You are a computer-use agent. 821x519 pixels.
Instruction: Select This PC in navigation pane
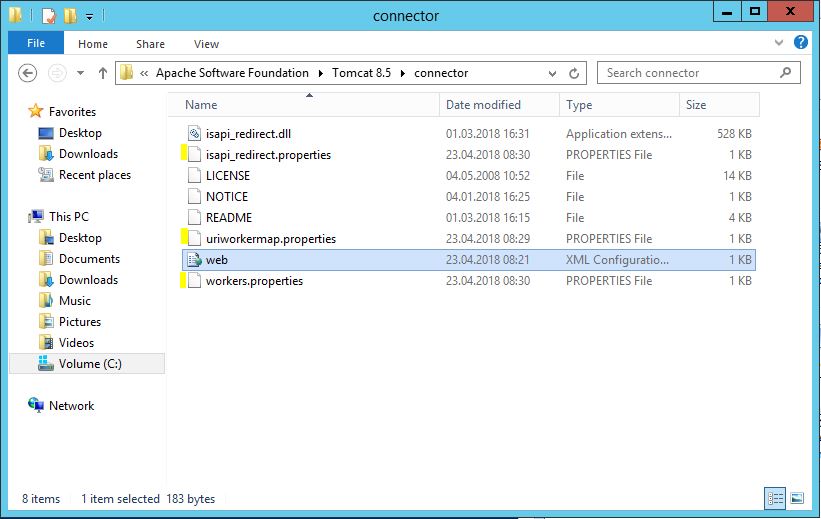(x=69, y=217)
